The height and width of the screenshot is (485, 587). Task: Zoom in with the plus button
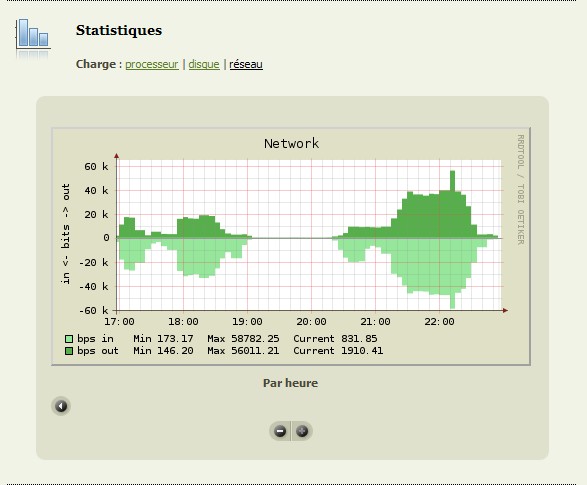click(x=302, y=431)
